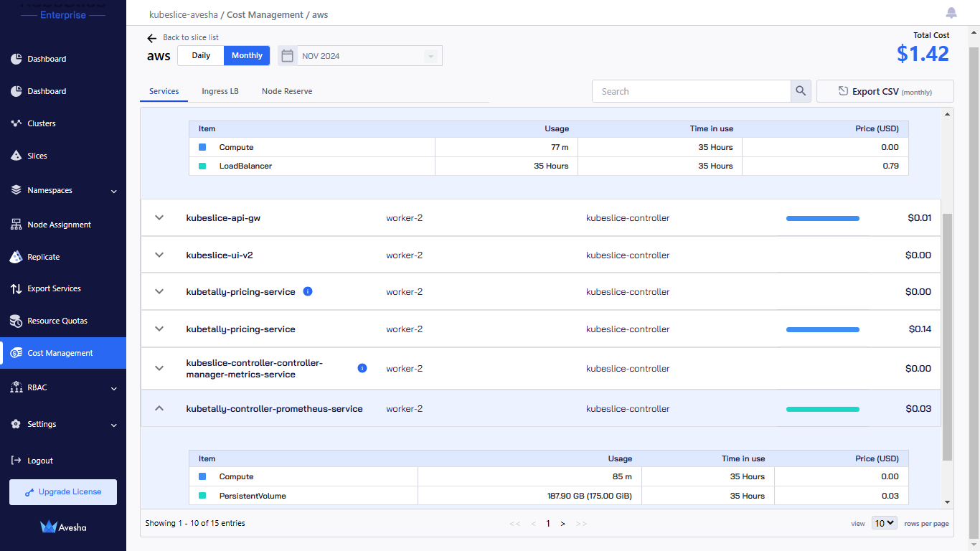Image resolution: width=980 pixels, height=551 pixels.
Task: Click the Back to slice list link
Action: coord(191,37)
